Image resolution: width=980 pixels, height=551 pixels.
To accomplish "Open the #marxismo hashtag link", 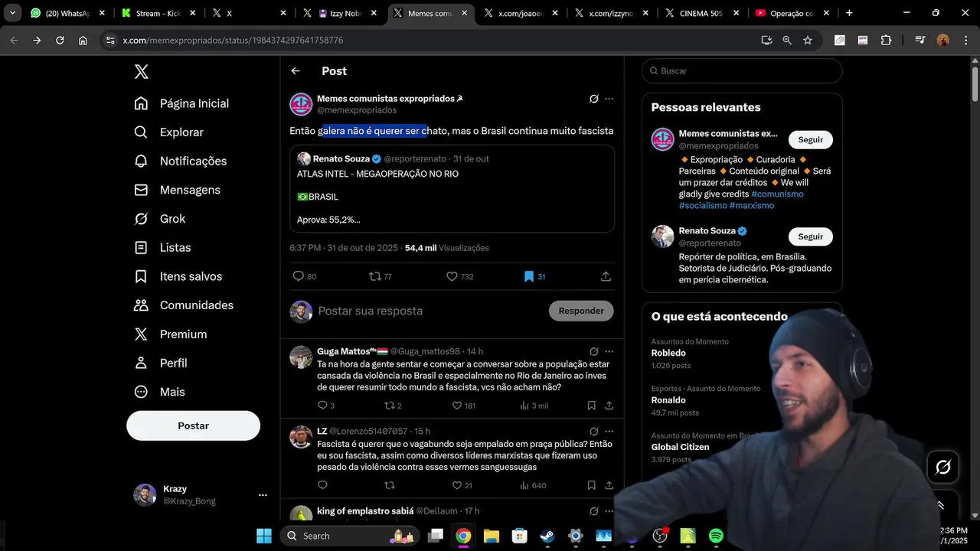I will click(x=752, y=205).
